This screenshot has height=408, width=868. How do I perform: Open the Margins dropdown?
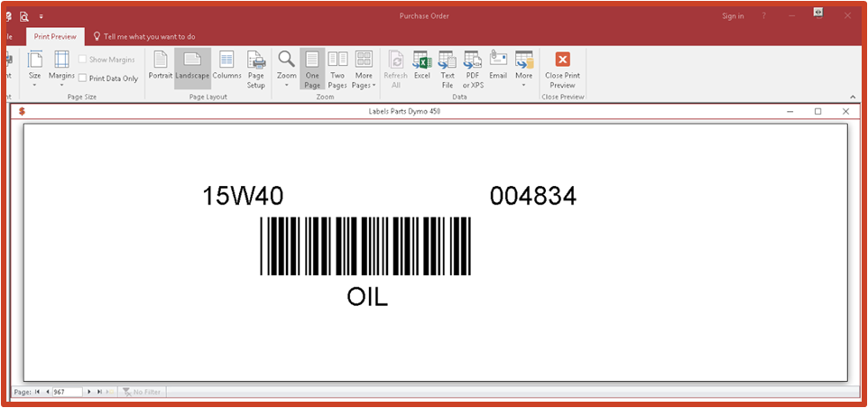pos(61,70)
